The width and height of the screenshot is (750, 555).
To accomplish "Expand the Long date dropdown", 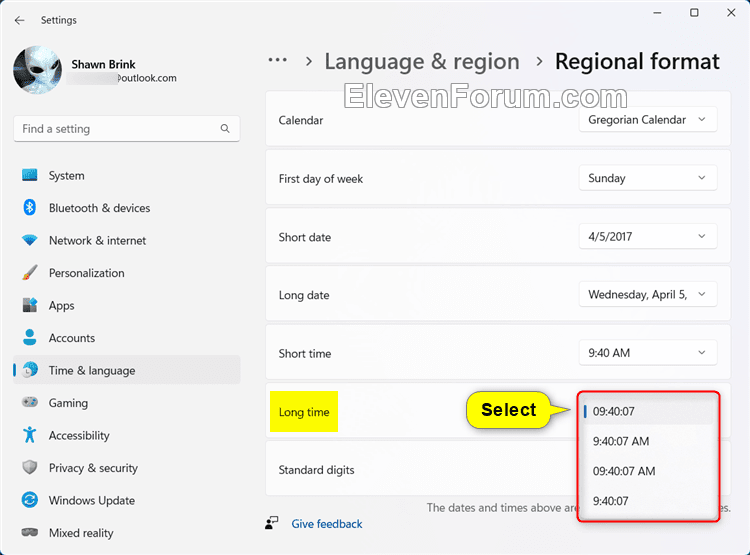I will pos(648,294).
